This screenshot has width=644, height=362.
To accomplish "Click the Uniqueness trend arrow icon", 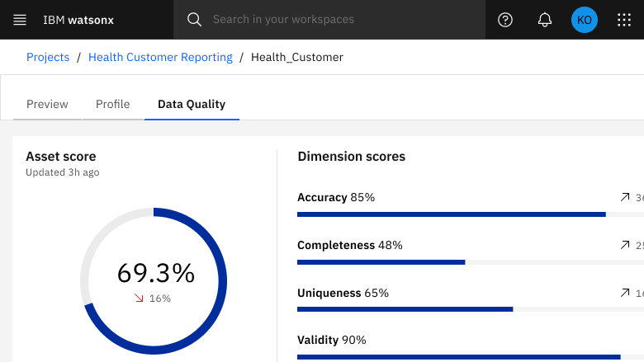I will [624, 293].
